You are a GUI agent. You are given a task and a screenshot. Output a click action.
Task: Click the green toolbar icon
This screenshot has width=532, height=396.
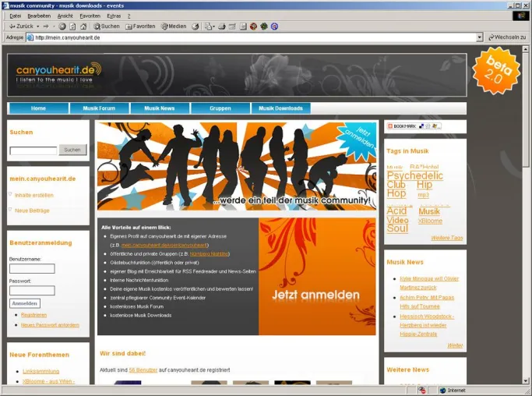tap(264, 27)
